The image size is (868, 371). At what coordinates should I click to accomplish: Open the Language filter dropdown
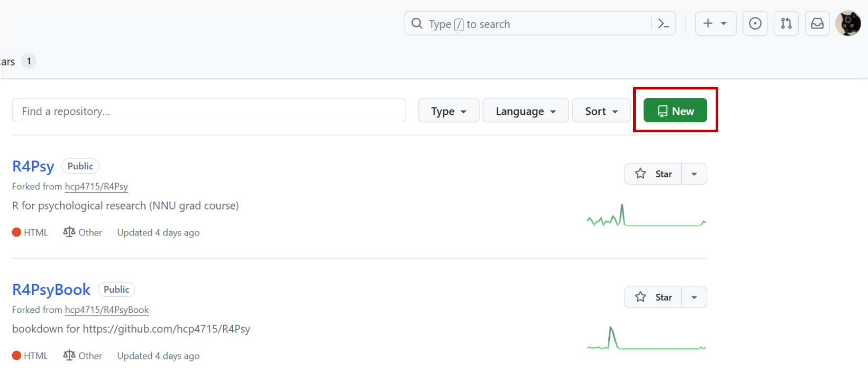point(525,111)
